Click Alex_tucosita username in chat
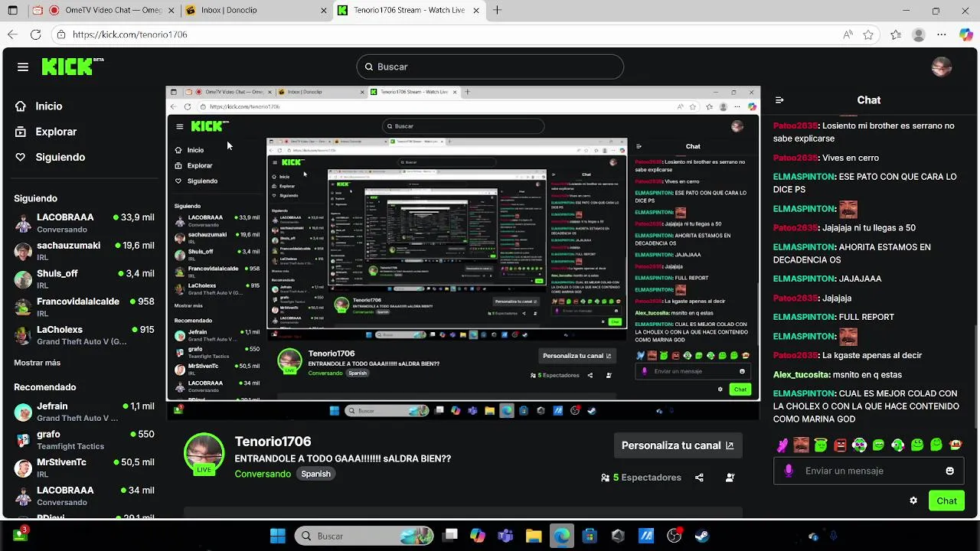 click(x=801, y=375)
